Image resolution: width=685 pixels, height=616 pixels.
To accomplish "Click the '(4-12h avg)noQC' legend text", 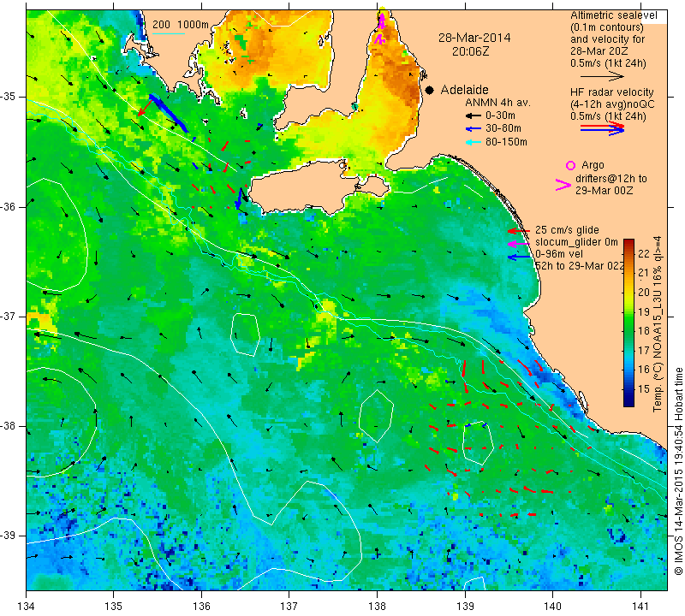I will point(612,104).
